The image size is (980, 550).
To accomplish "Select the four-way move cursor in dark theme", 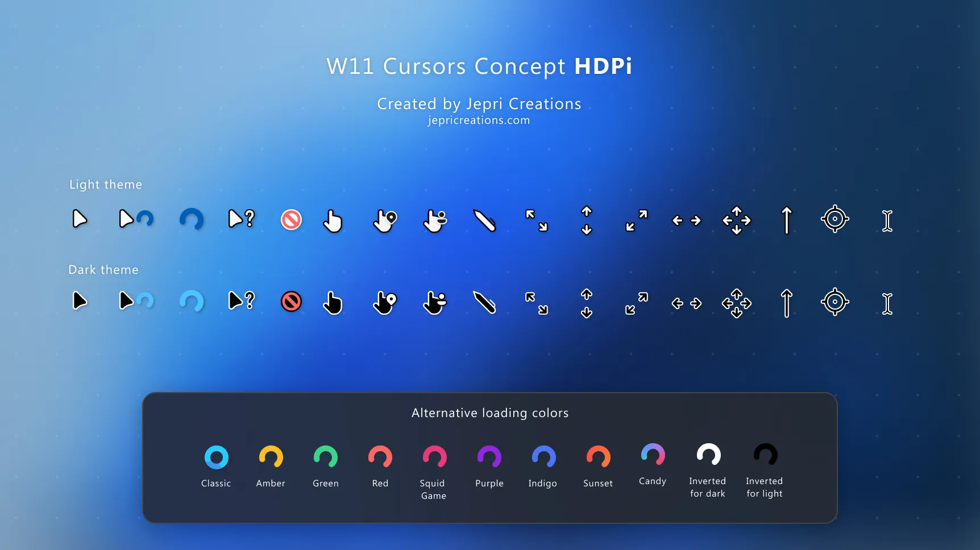I will (737, 303).
